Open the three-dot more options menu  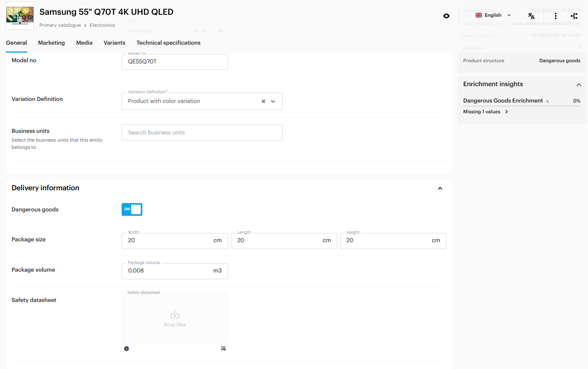pos(555,16)
